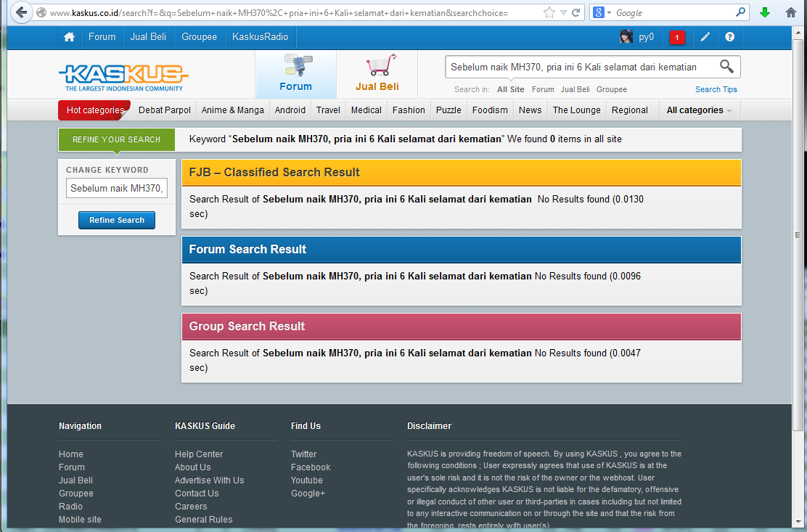Image resolution: width=807 pixels, height=532 pixels.
Task: Open the Foodism category
Action: click(x=490, y=110)
